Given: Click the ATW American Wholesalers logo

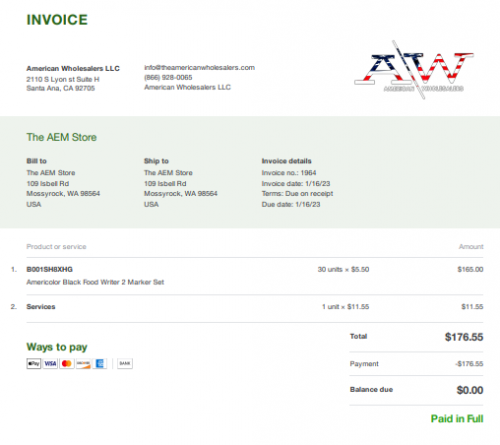Looking at the screenshot, I should 413,70.
